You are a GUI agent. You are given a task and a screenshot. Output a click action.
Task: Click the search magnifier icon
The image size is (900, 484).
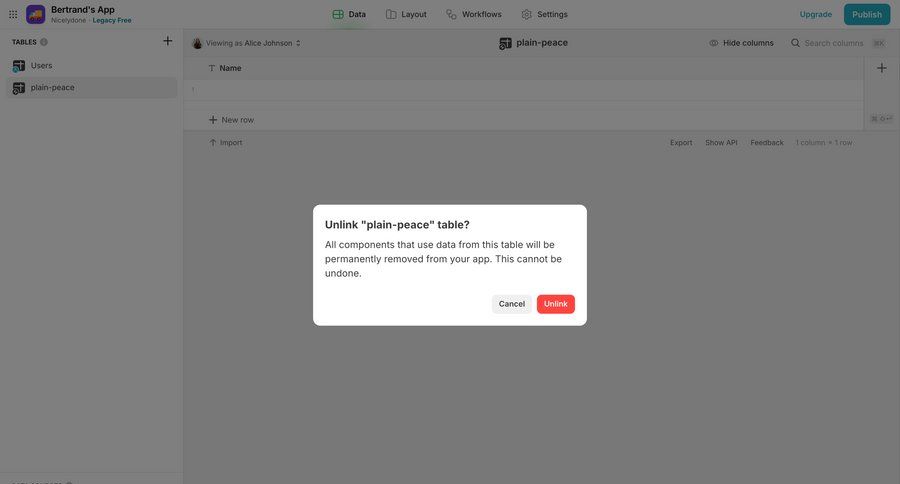point(795,43)
